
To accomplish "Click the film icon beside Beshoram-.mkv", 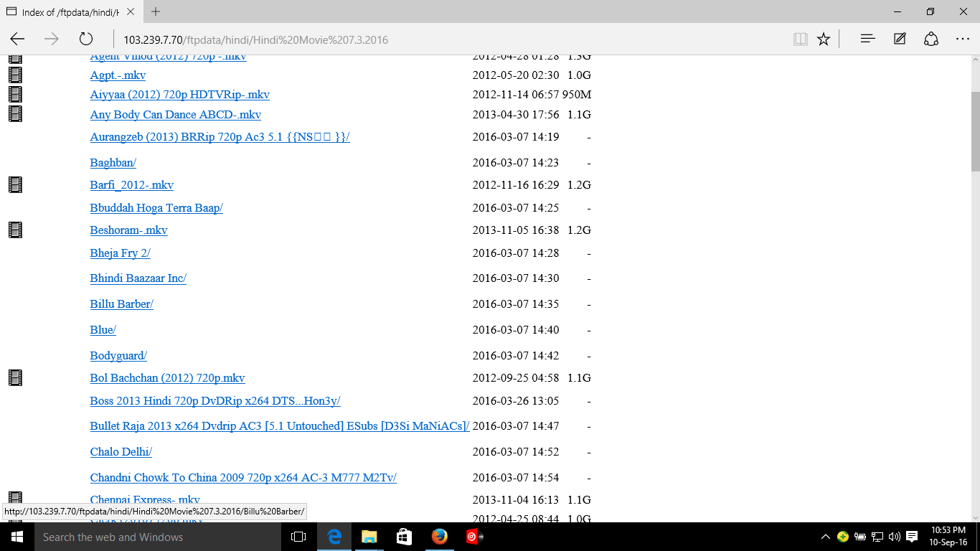I will tap(15, 230).
